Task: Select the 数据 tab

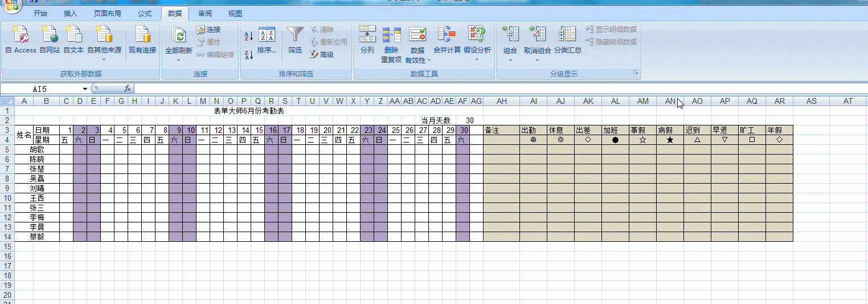Action: click(175, 14)
